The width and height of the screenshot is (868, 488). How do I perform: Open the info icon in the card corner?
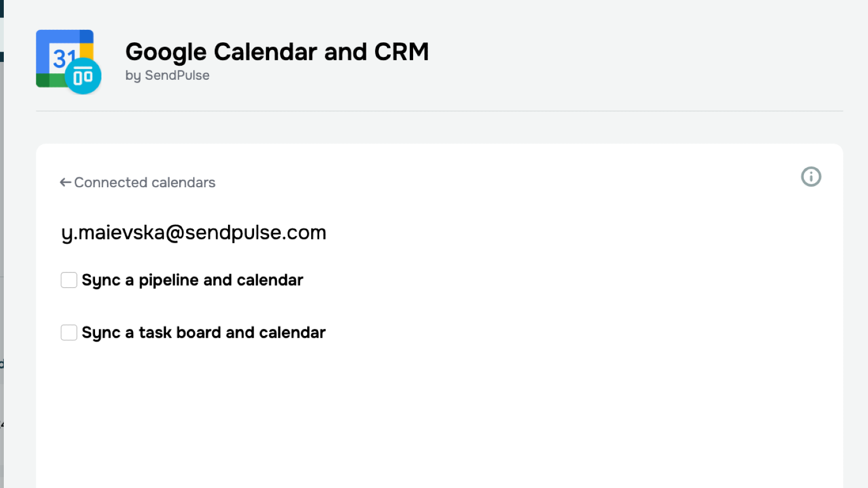pyautogui.click(x=811, y=176)
